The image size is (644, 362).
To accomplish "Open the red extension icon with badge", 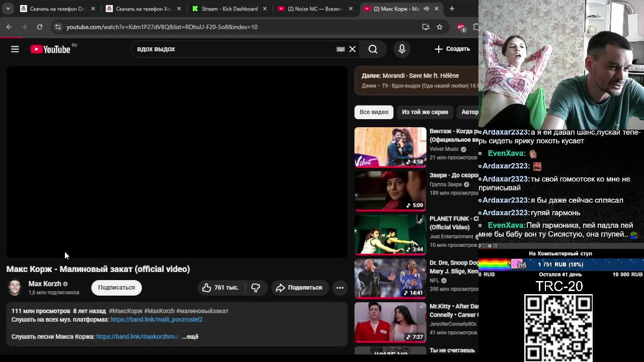I will tap(461, 27).
